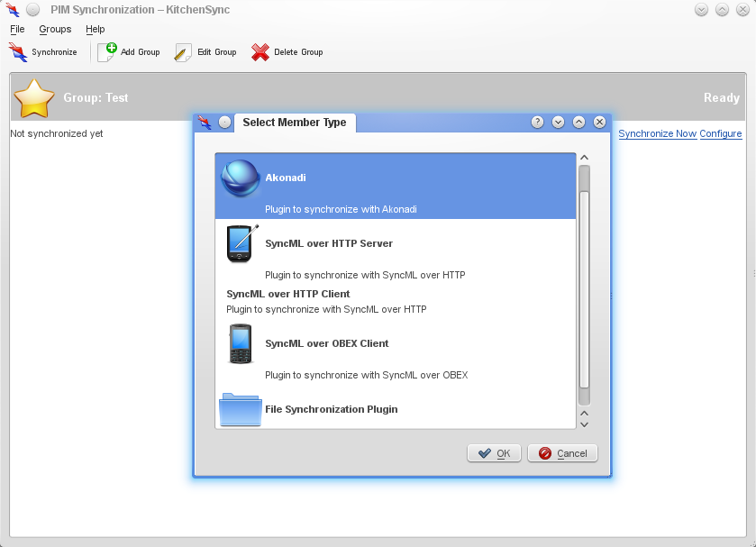Dismiss dialog with the Cancel button
Image resolution: width=756 pixels, height=547 pixels.
pos(562,453)
